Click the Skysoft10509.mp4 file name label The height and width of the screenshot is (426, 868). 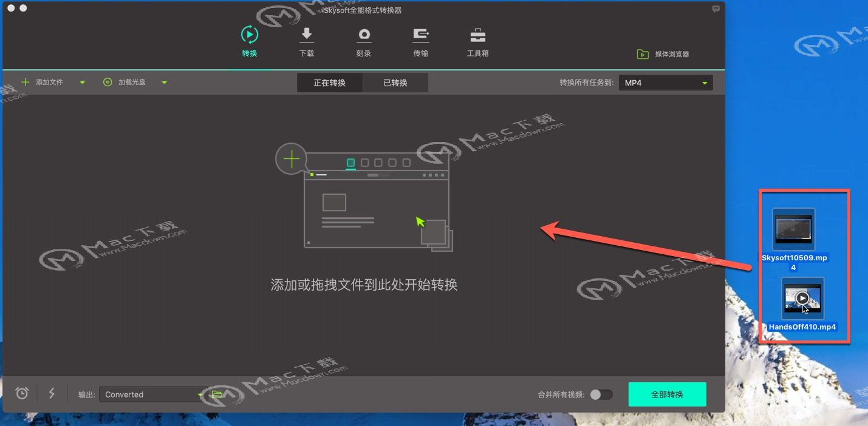point(794,263)
